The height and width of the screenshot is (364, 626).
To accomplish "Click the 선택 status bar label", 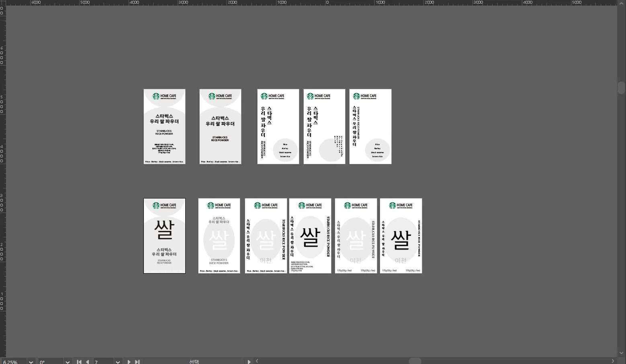I will tap(194, 362).
